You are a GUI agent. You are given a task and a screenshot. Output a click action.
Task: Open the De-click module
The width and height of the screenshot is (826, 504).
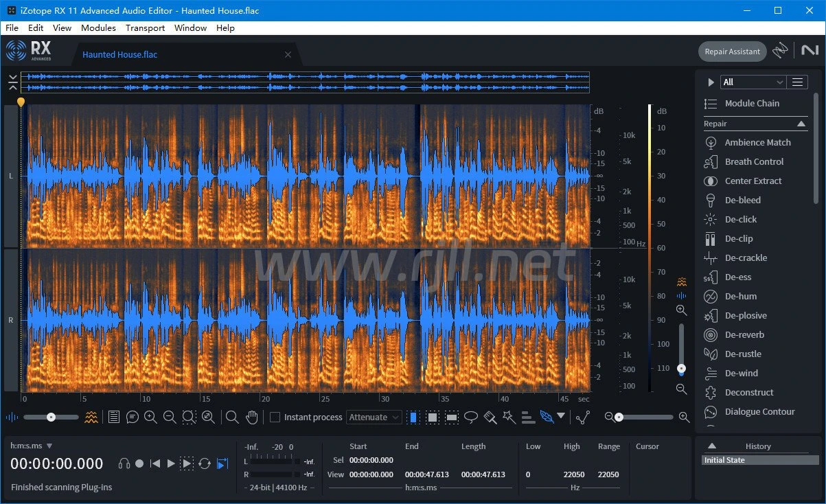(740, 219)
